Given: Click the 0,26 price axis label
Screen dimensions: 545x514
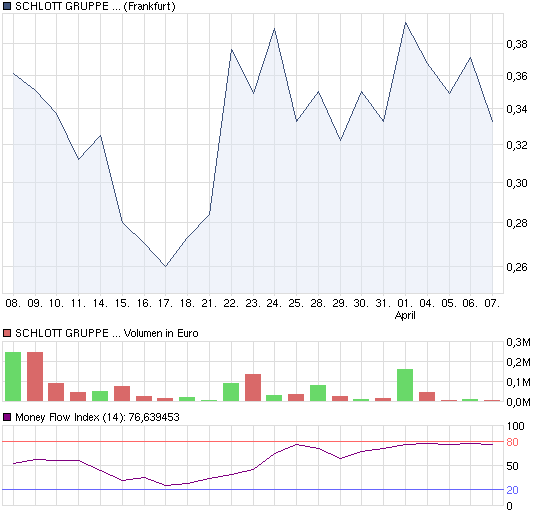Looking at the screenshot, I should pyautogui.click(x=517, y=267).
